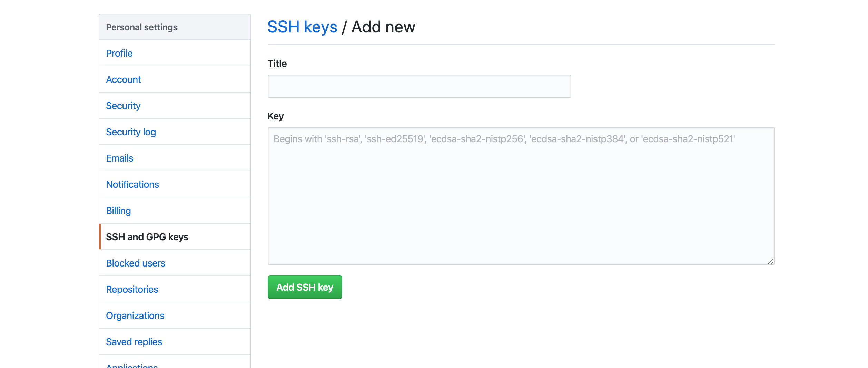The height and width of the screenshot is (368, 868).
Task: Click the SSH keys breadcrumb link
Action: coord(302,27)
